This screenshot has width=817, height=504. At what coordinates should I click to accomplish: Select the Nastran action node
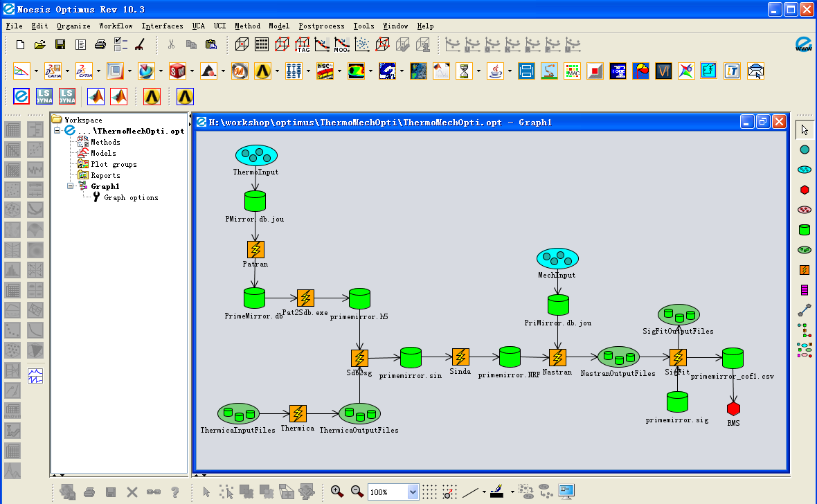(x=557, y=357)
